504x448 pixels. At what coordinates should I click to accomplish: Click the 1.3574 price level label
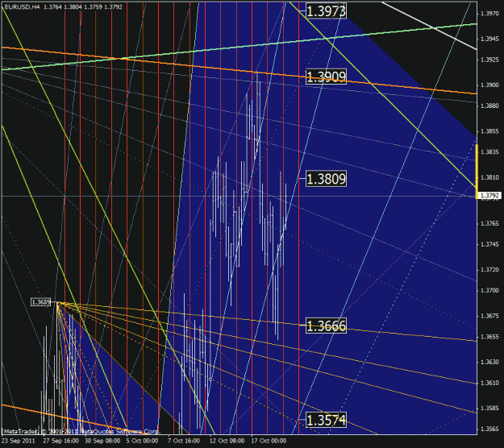(326, 420)
